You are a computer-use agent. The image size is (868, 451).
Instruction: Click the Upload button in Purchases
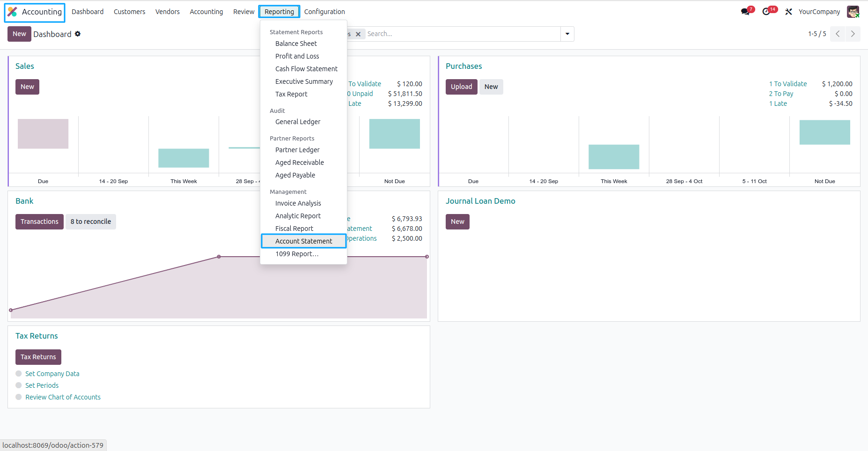pyautogui.click(x=461, y=87)
